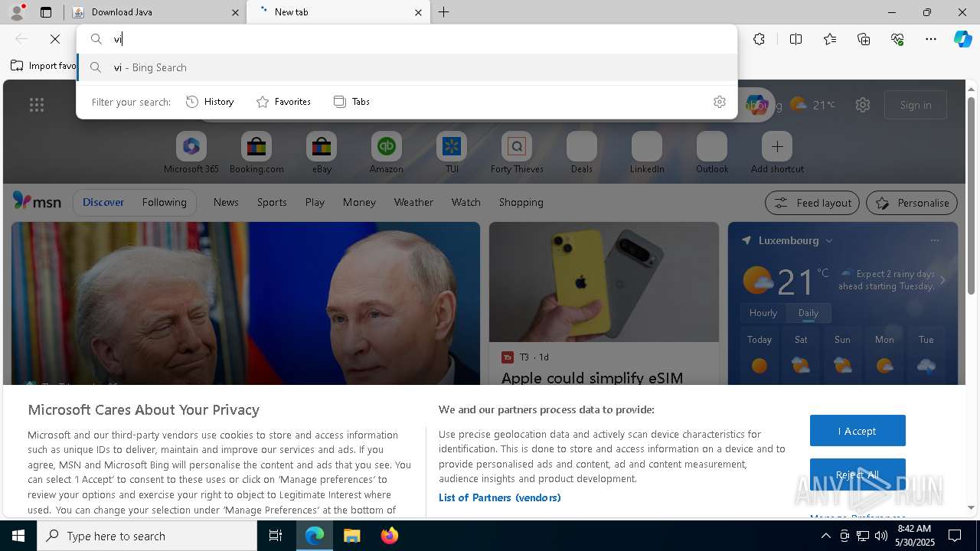Click the Personalise button

point(912,203)
